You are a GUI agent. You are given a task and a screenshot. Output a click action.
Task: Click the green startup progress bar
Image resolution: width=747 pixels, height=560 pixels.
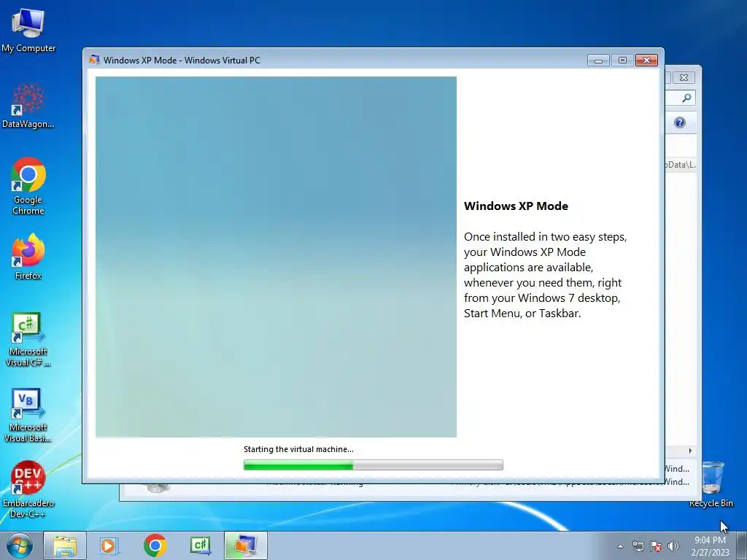tap(373, 464)
